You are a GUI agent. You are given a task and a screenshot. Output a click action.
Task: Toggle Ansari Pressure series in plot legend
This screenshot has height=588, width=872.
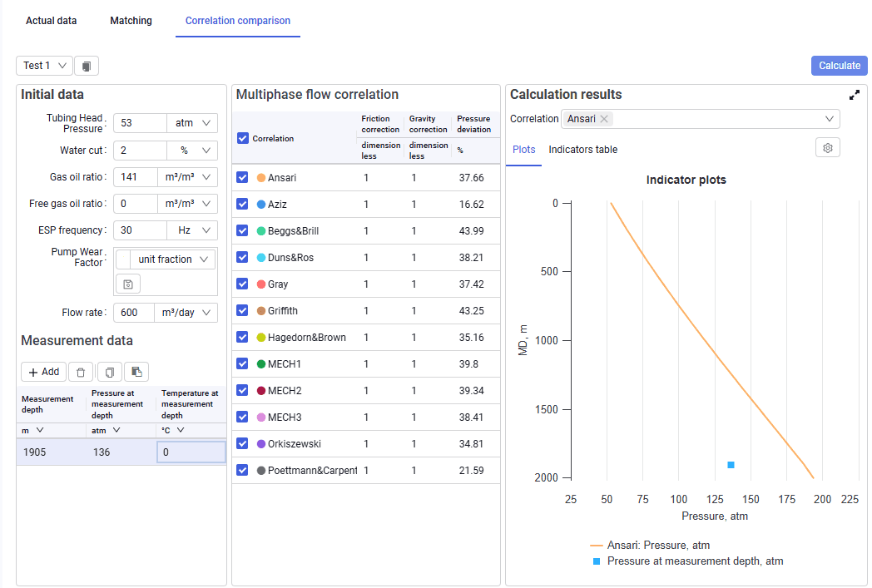coord(650,546)
